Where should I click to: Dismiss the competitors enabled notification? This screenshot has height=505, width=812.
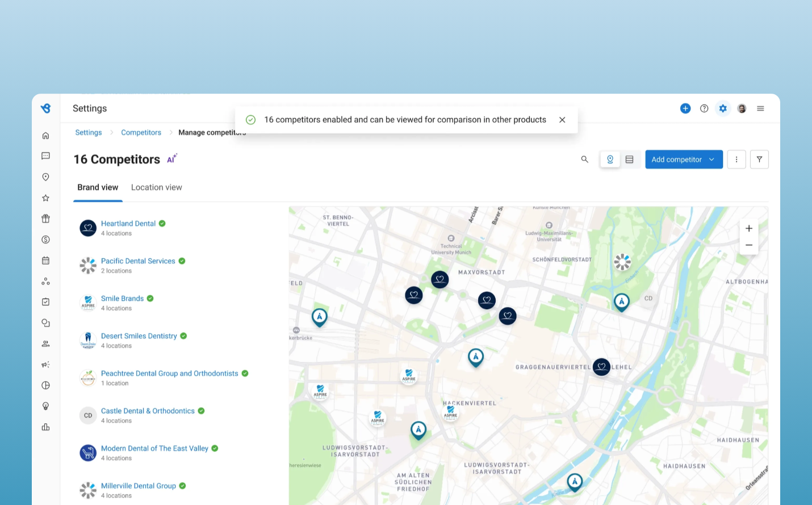pos(562,120)
